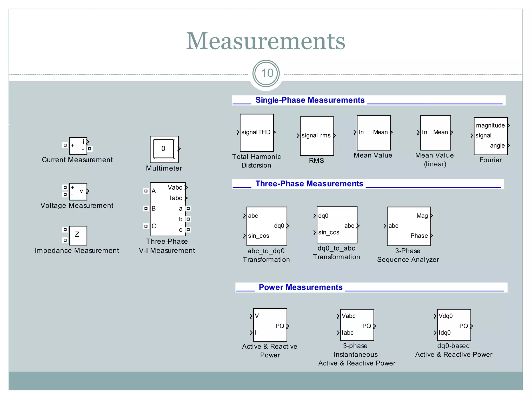Select the Three-Phase V-I Measurement block
This screenshot has height=399, width=532.
168,209
